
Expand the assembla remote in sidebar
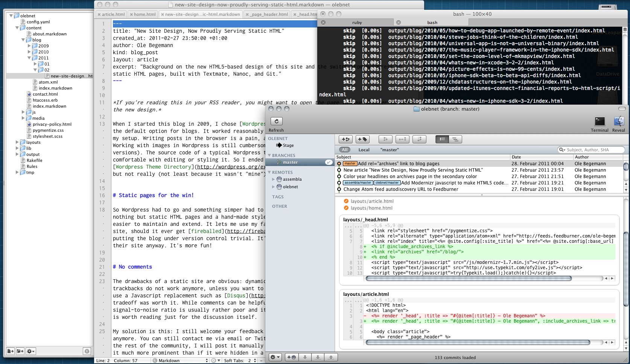pyautogui.click(x=274, y=180)
